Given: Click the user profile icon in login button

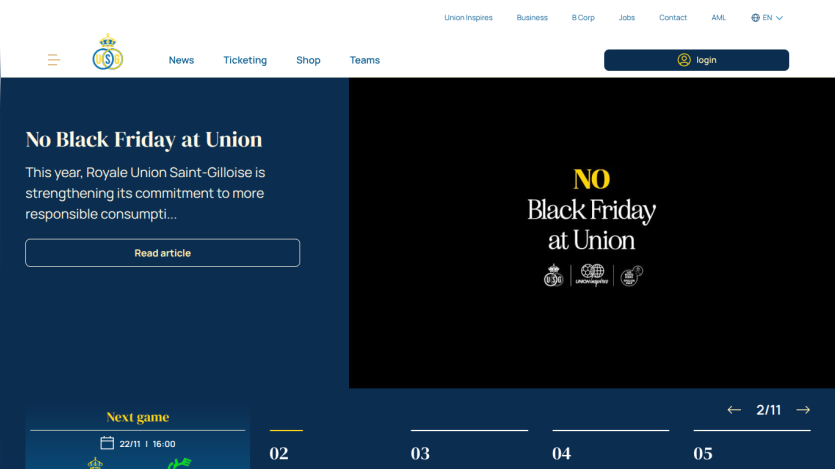Looking at the screenshot, I should pos(684,60).
